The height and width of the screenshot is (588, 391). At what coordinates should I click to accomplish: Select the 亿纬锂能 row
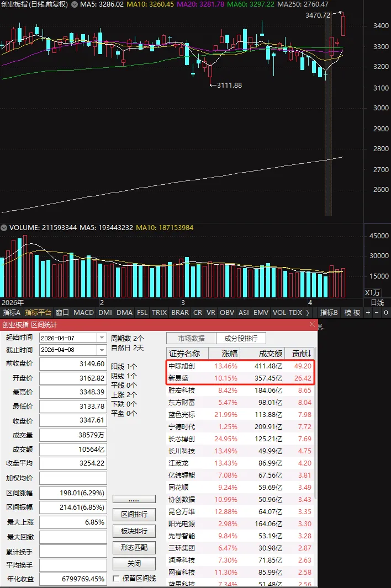(240, 475)
